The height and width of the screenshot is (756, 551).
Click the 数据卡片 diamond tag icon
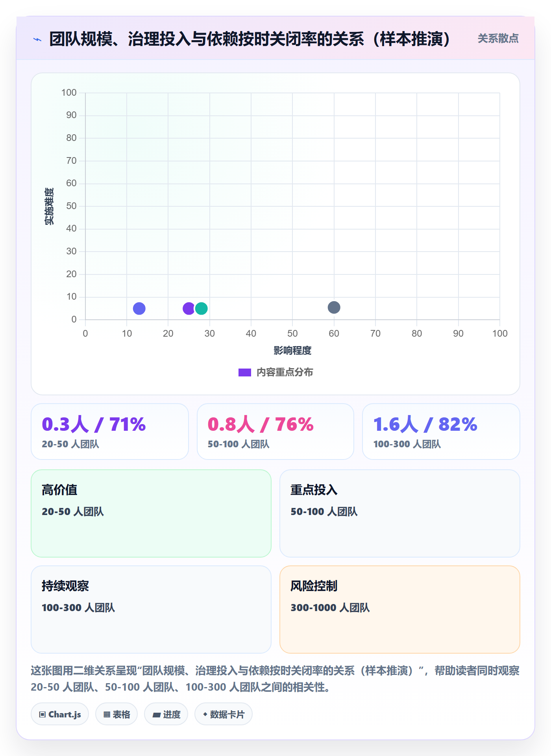205,714
